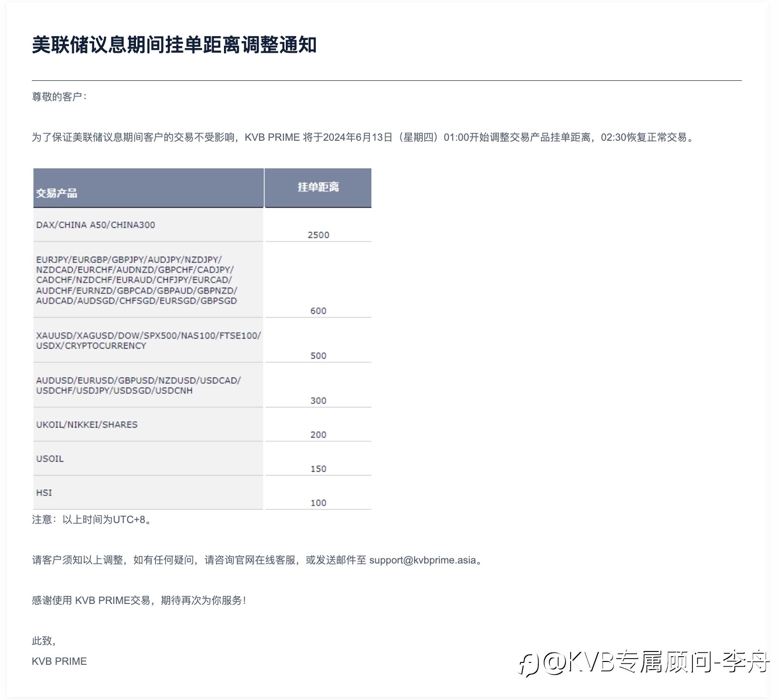This screenshot has height=700, width=778.
Task: Click the XAUUSD/XAGUSD/DOW cell
Action: click(148, 340)
